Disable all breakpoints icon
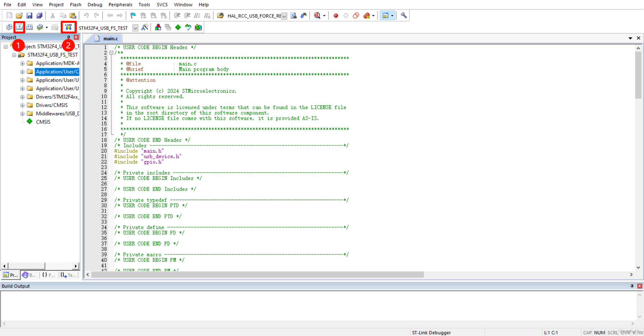 [356, 15]
